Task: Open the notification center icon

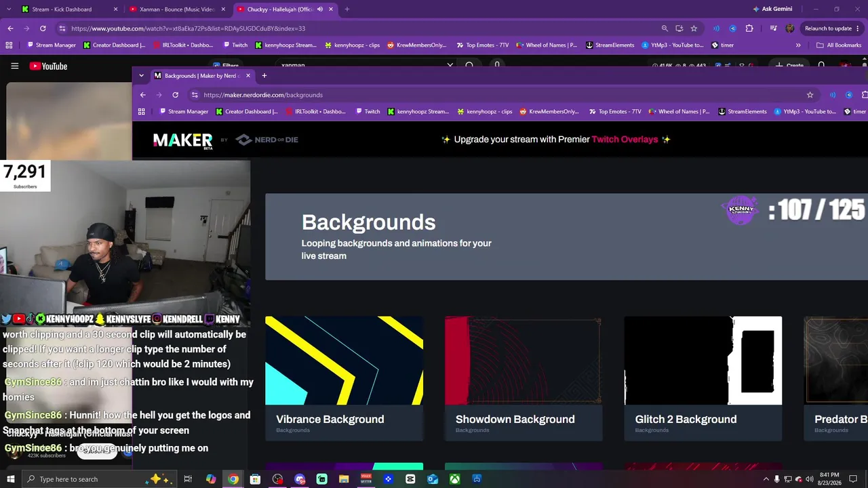Action: coord(854,479)
